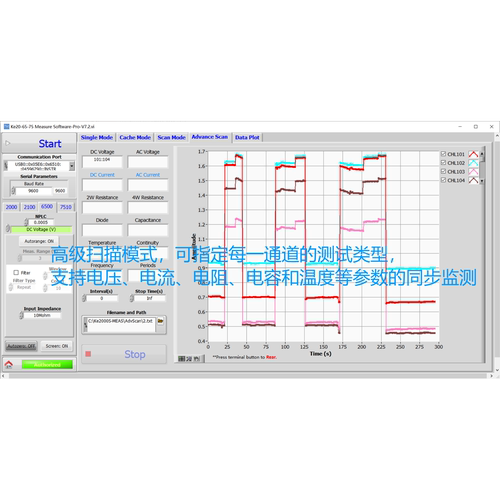
Task: Click the red Stop button
Action: 124,354
